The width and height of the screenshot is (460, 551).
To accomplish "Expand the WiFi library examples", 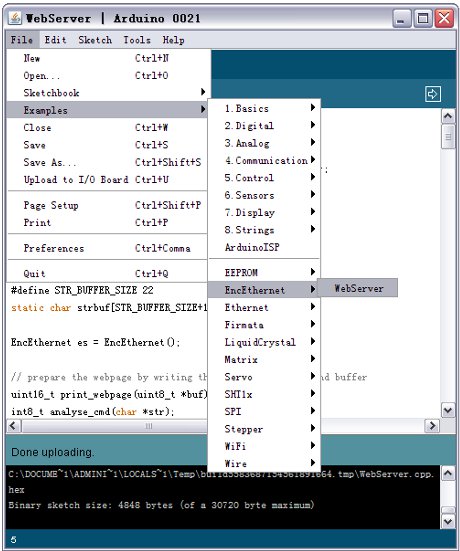I will point(264,446).
